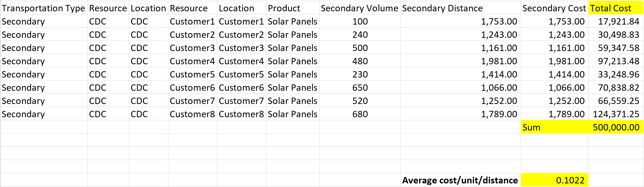Click Customer7 volume cell 520
The height and width of the screenshot is (187, 644).
[360, 101]
